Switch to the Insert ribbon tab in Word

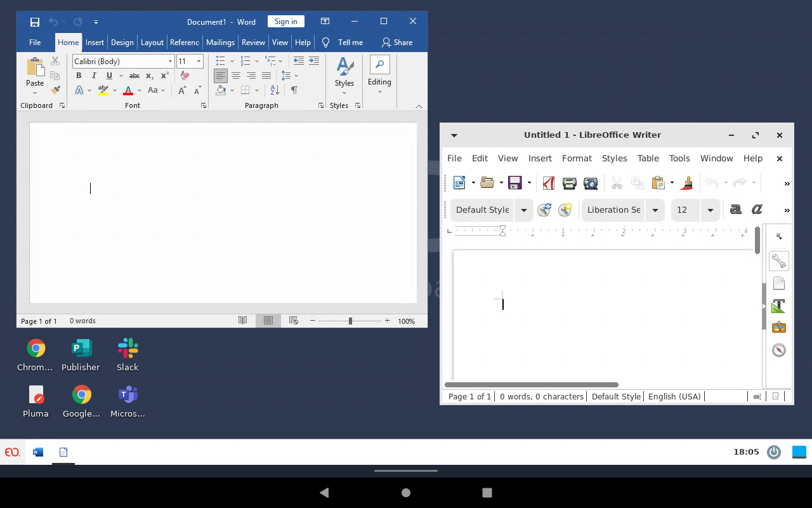point(95,43)
